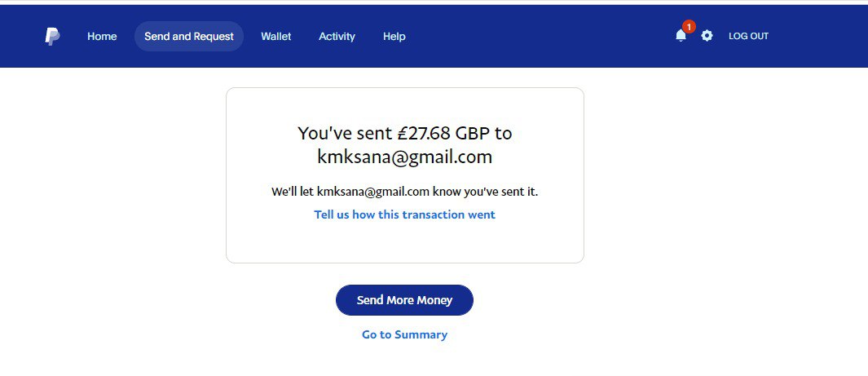View the Activity page
Image resolution: width=868 pixels, height=376 pixels.
coord(337,37)
